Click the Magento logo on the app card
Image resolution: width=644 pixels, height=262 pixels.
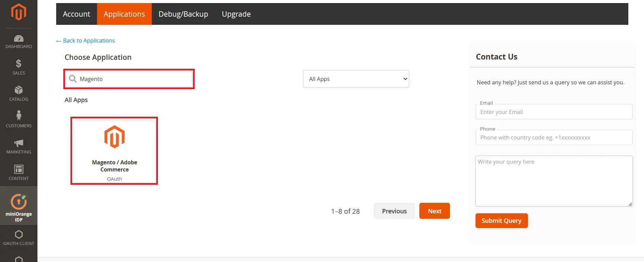(x=114, y=137)
